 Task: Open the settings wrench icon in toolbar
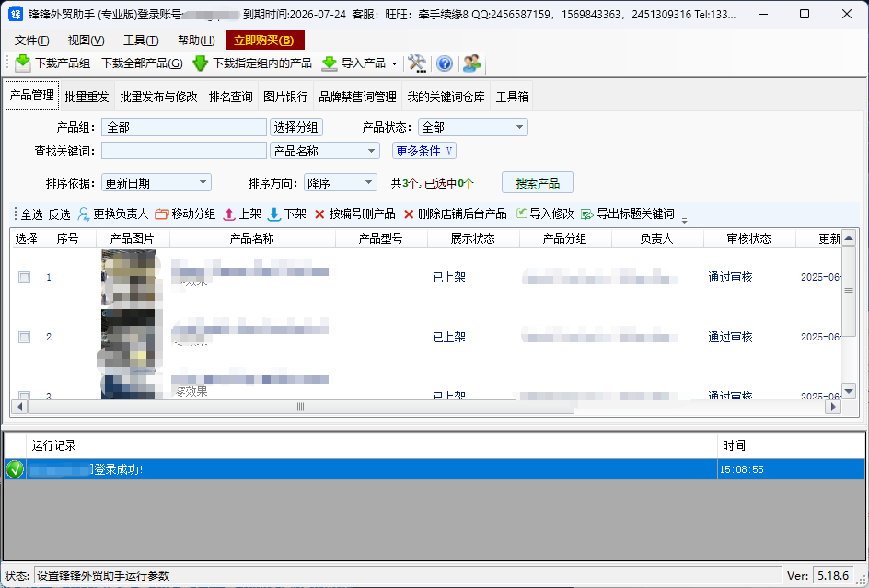[x=416, y=63]
